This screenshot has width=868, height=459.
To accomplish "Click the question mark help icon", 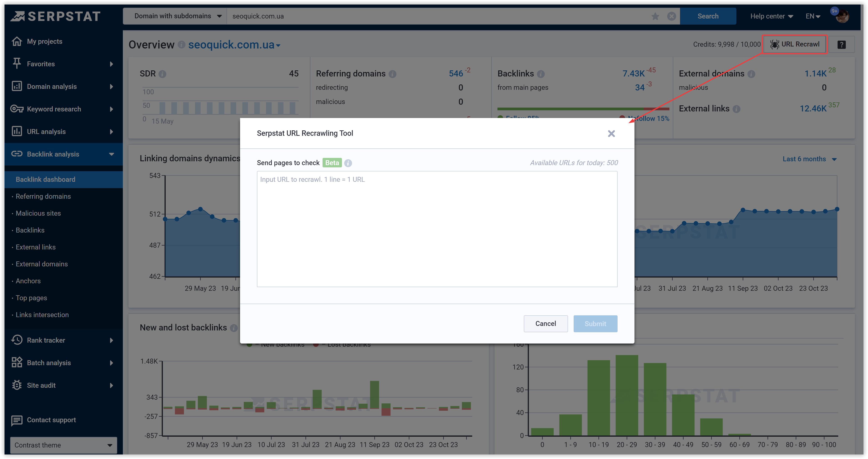I will pos(841,44).
